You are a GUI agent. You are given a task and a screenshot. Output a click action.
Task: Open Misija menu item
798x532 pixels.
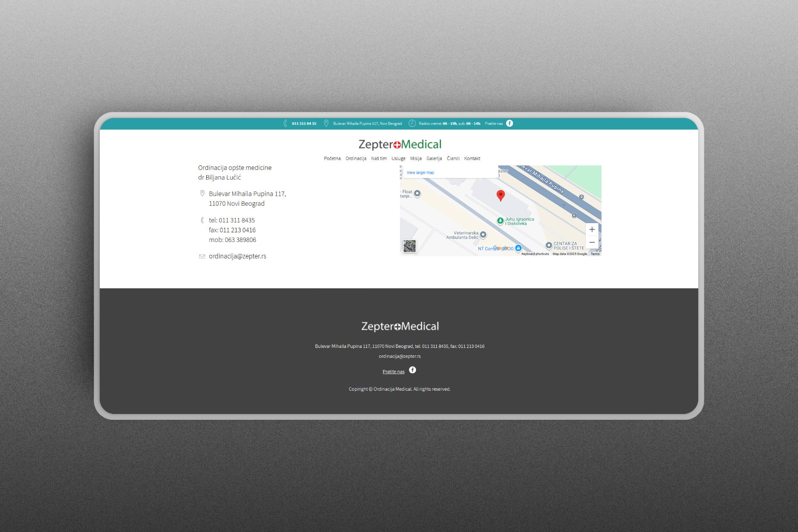coord(416,158)
